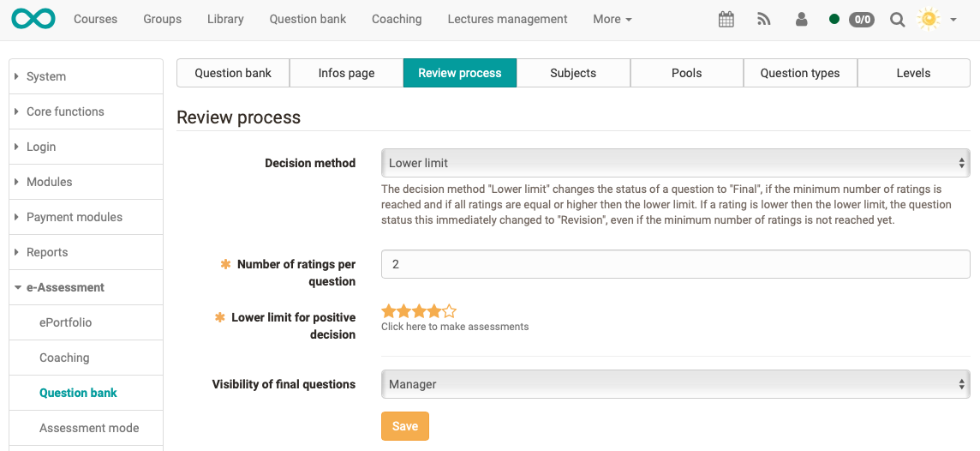Click the Save button
The width and height of the screenshot is (980, 451).
pos(404,426)
